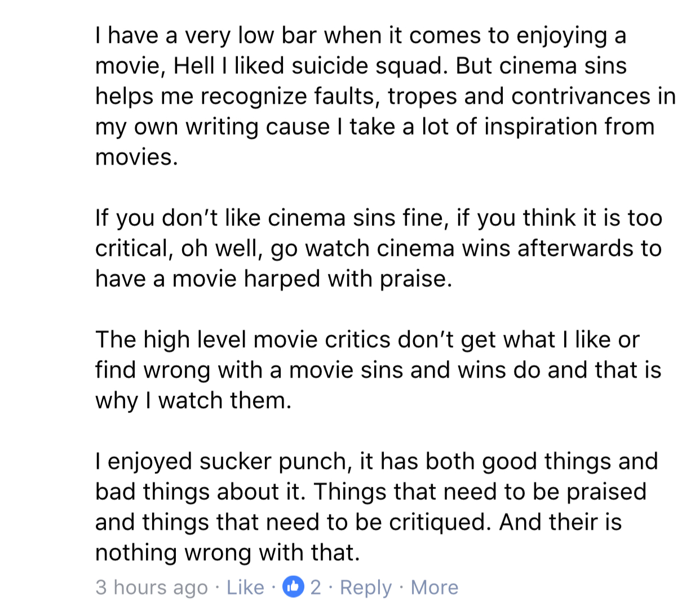Click the line 'nothing wrong with that.'
700x600 pixels.
[227, 553]
